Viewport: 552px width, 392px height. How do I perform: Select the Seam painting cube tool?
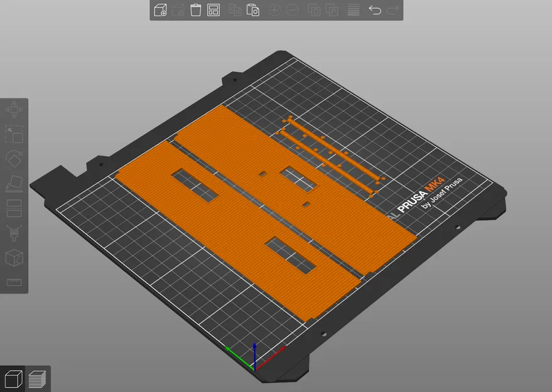14,258
